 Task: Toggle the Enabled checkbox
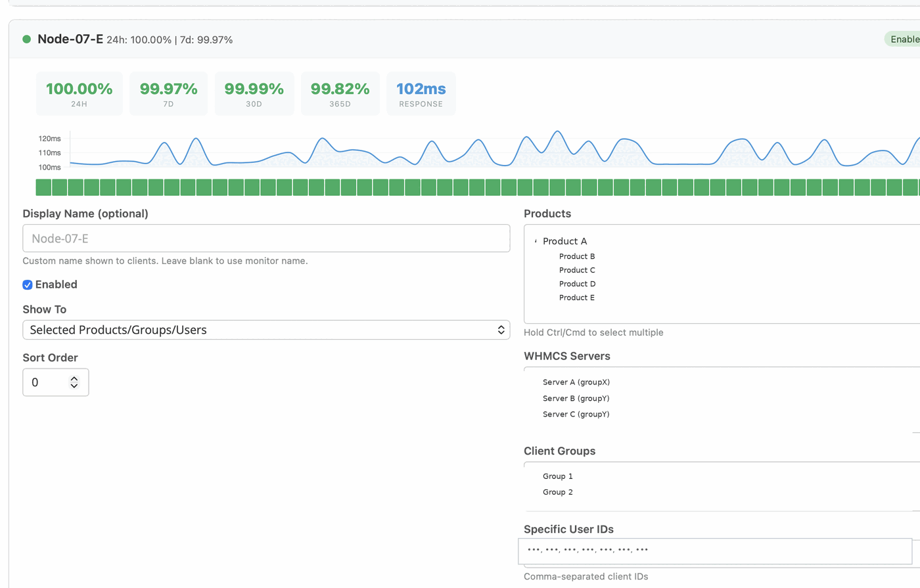28,284
